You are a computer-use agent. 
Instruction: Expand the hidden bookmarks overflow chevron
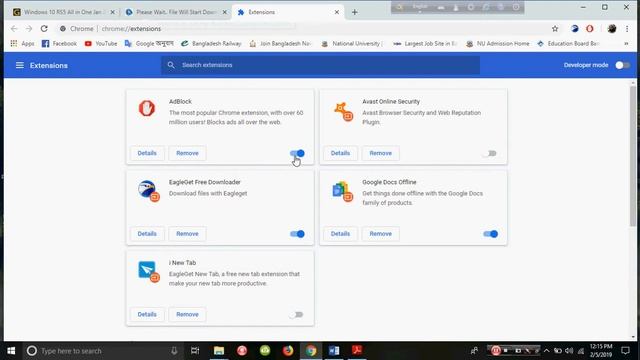coord(626,43)
